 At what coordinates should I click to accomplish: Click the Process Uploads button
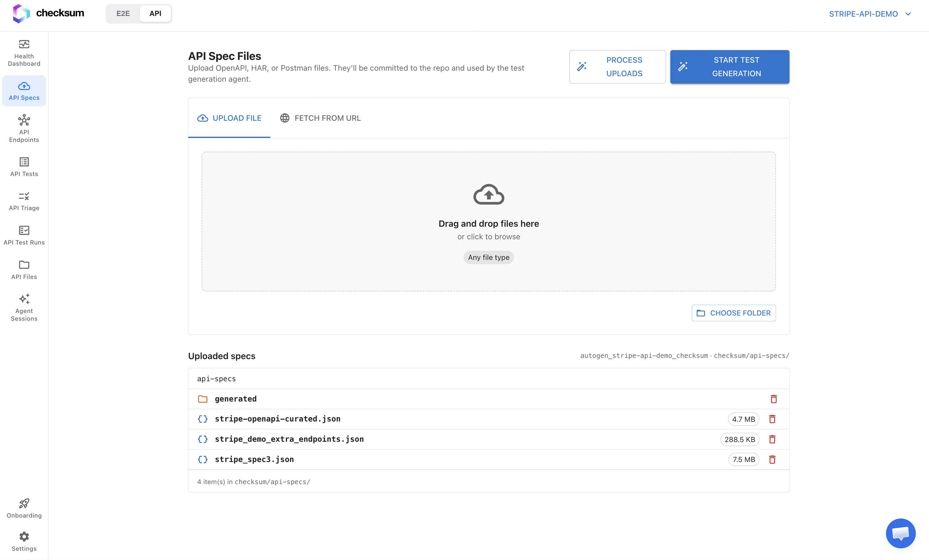tap(617, 67)
